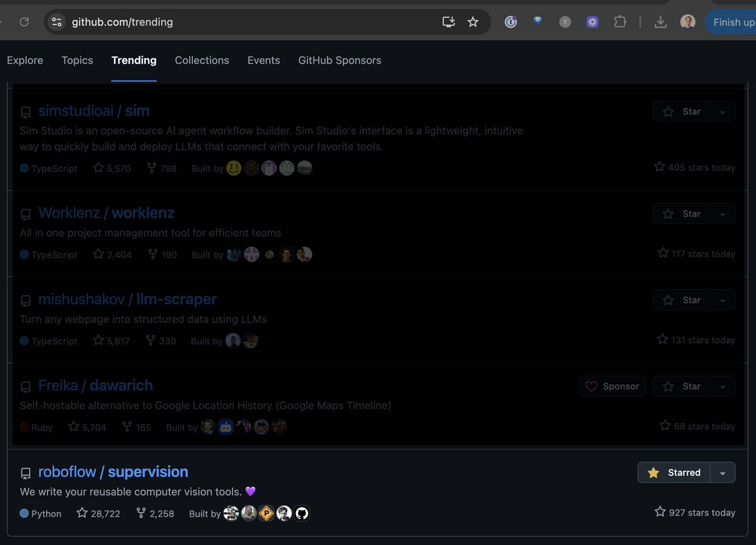Expand star lists dropdown for supervision

(x=723, y=473)
